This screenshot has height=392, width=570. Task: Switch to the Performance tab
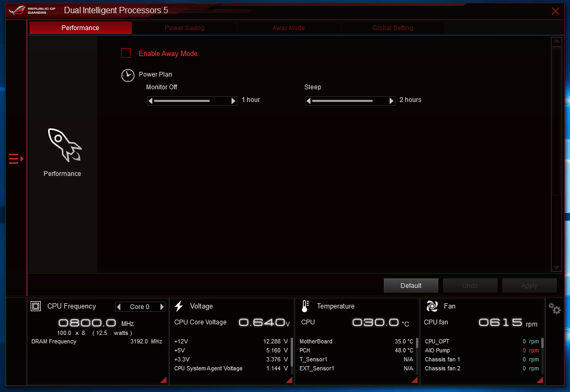[80, 28]
